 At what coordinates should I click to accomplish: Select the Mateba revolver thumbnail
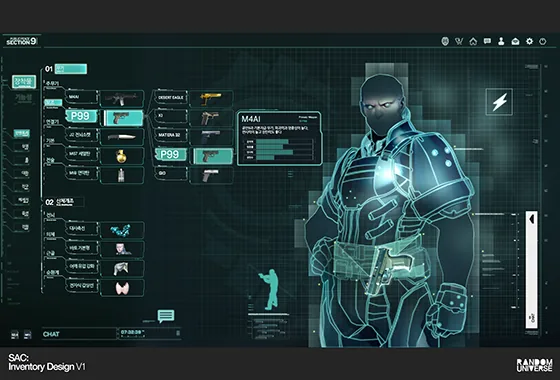pyautogui.click(x=211, y=137)
